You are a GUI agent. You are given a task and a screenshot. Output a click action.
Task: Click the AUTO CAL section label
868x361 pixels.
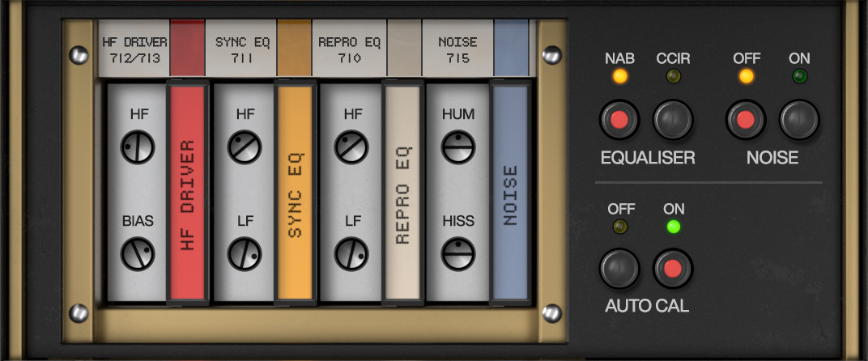click(x=647, y=306)
